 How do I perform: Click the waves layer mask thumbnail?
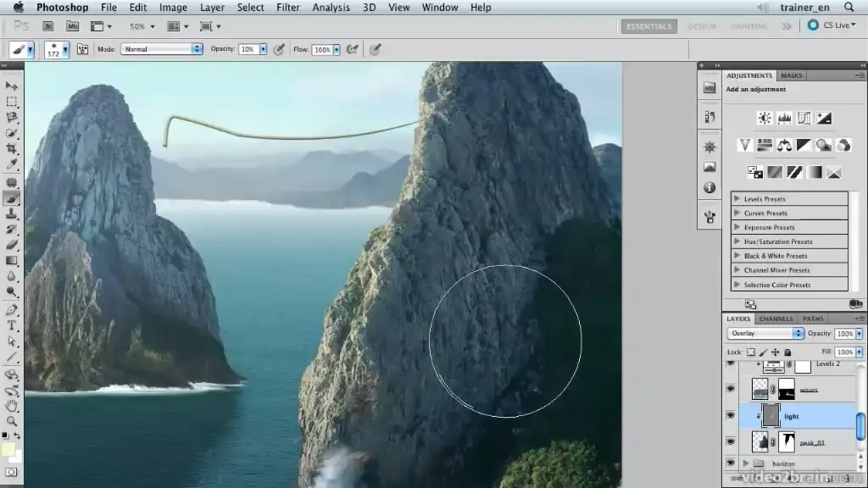click(x=786, y=390)
